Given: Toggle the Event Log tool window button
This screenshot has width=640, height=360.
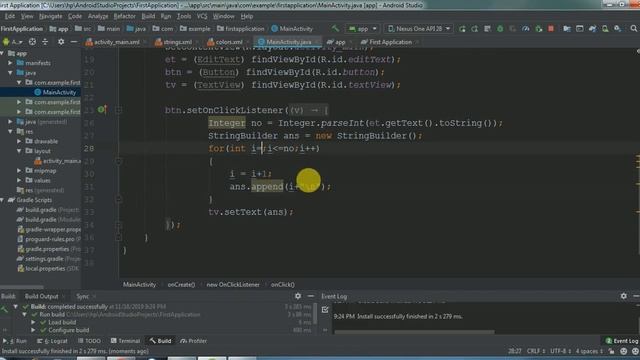Looking at the screenshot, I should [622, 341].
